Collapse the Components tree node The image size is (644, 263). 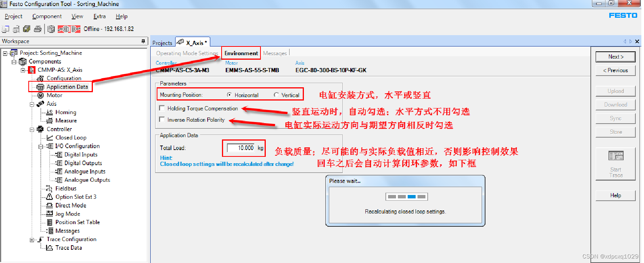coord(14,62)
